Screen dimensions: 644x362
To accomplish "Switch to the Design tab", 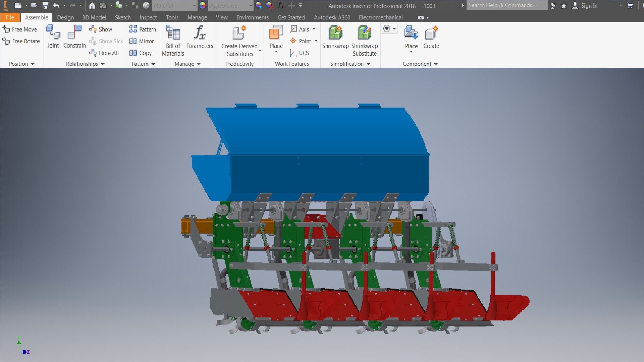I will click(x=65, y=17).
